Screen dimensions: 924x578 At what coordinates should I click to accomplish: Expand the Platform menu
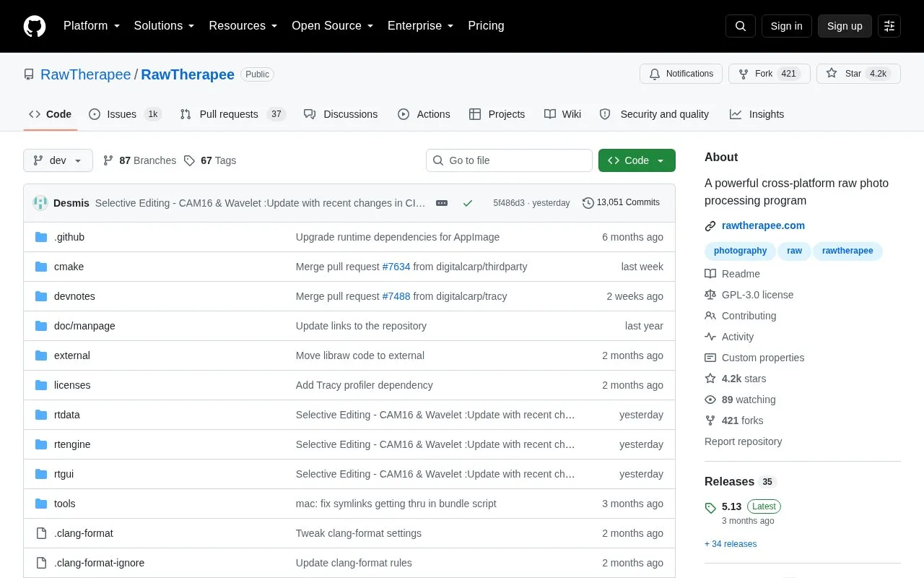point(92,26)
